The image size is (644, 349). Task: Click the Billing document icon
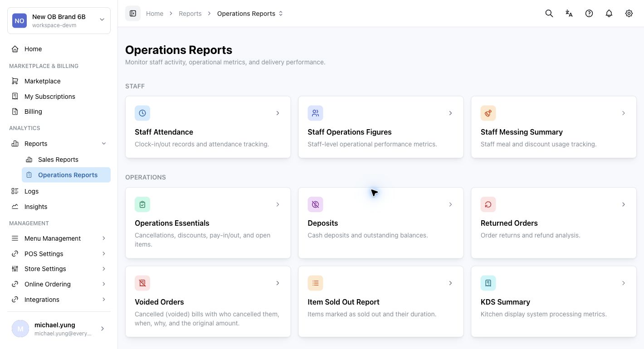tap(15, 111)
